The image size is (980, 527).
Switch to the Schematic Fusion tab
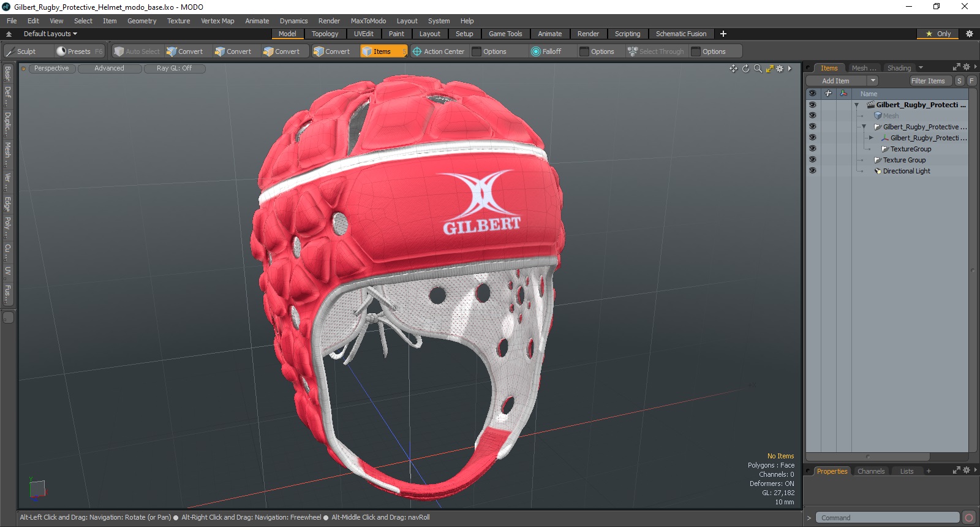click(681, 34)
